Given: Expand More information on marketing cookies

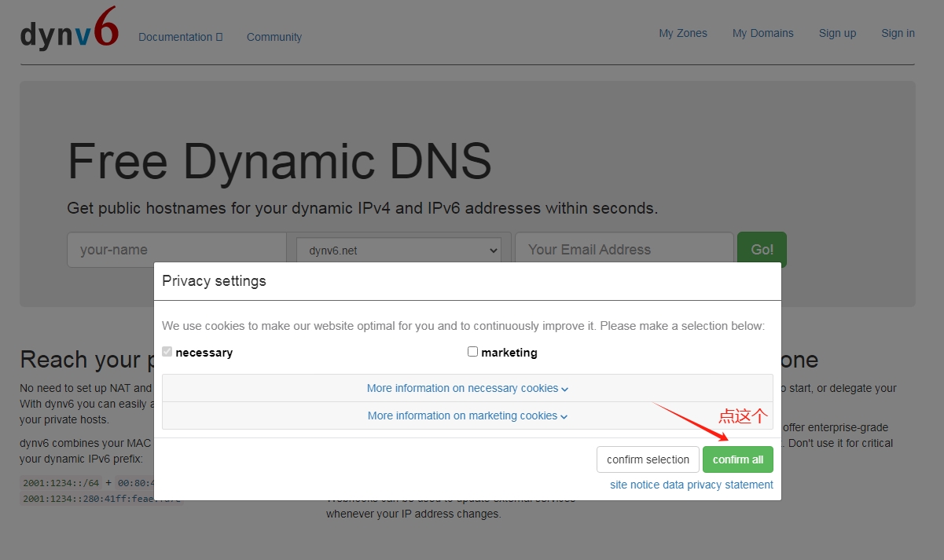Looking at the screenshot, I should coord(467,415).
